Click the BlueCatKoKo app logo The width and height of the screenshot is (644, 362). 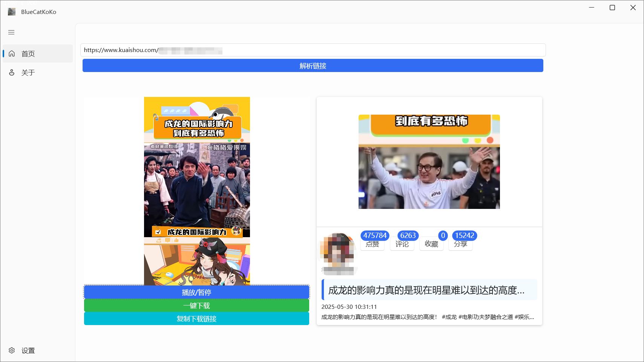(x=12, y=12)
